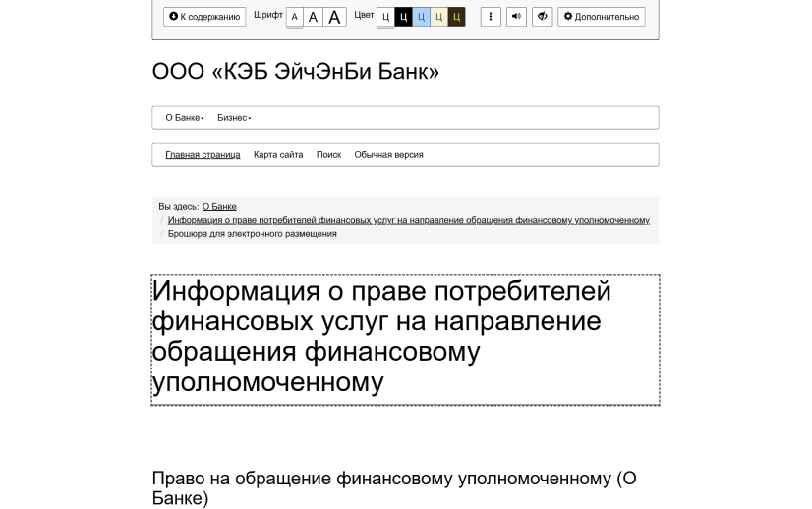Switch to «Обычная версия»

coord(389,155)
